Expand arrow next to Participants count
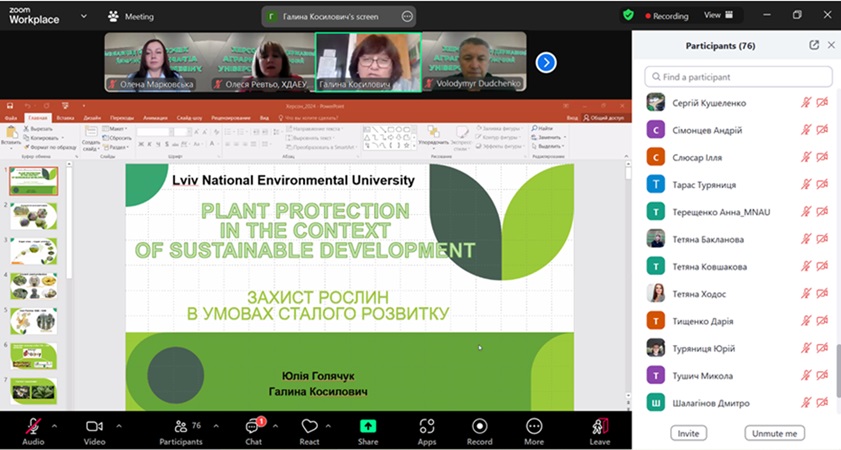Viewport: 841px width, 450px height. (216, 426)
